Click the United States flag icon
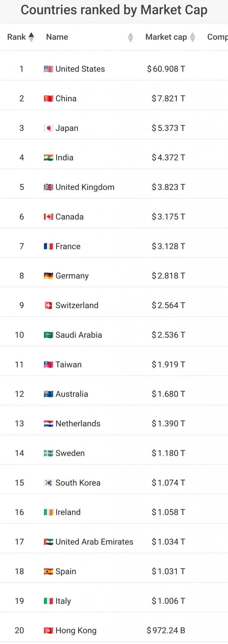The image size is (228, 644). coord(48,69)
